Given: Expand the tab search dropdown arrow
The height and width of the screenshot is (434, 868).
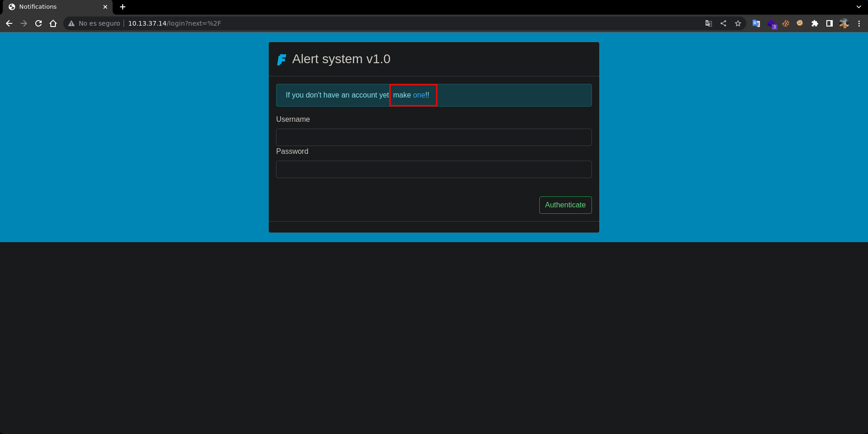Looking at the screenshot, I should coord(859,7).
